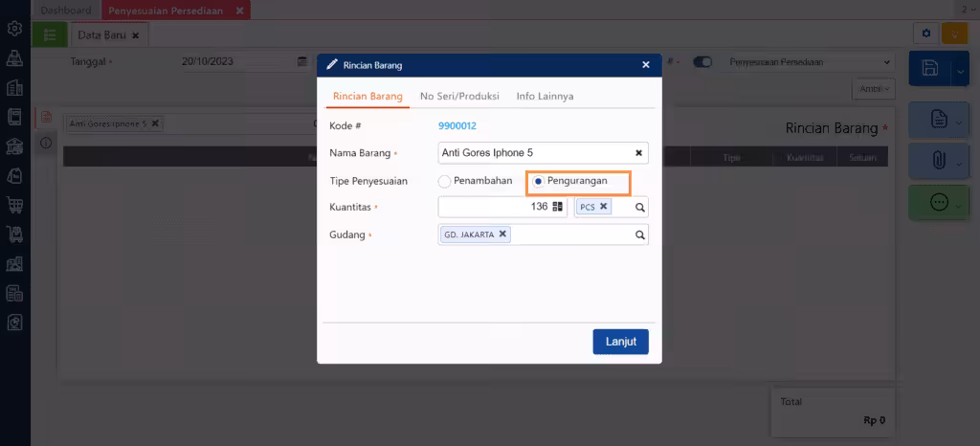Screen dimensions: 980x446
Task: Open the company buildings module in sidebar
Action: [14, 87]
